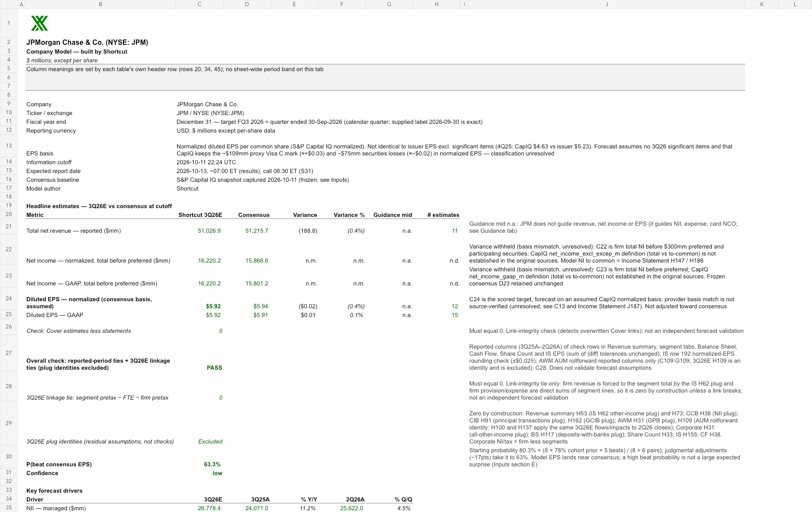This screenshot has height=512, width=812.
Task: Click the 'Company Model — built by Shortcut' cell
Action: coord(77,52)
